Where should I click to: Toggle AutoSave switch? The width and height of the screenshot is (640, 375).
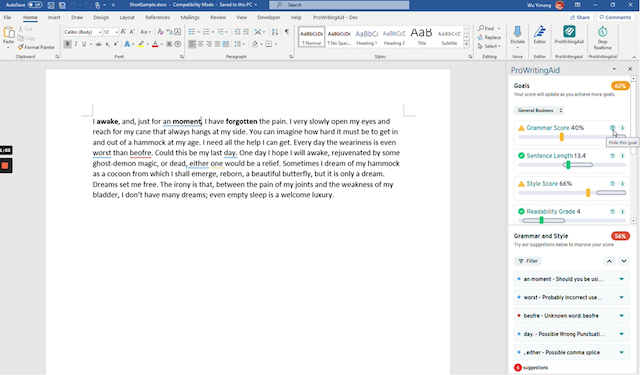point(35,5)
